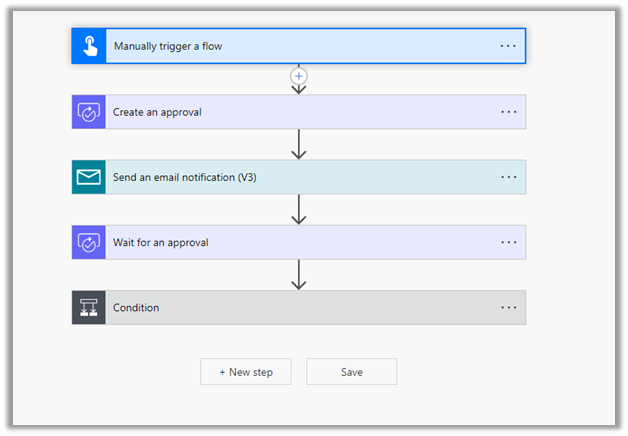Click the arrow between email and wait steps
628x436 pixels.
[x=298, y=209]
